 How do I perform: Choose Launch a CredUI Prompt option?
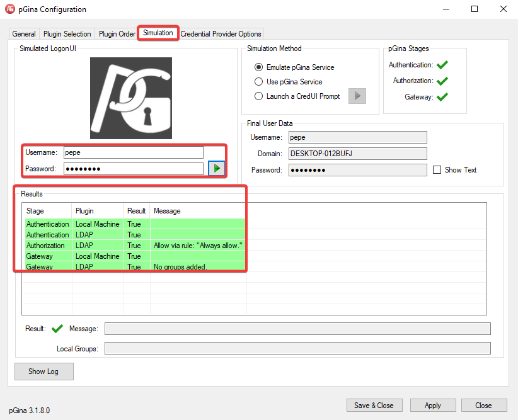pos(258,96)
